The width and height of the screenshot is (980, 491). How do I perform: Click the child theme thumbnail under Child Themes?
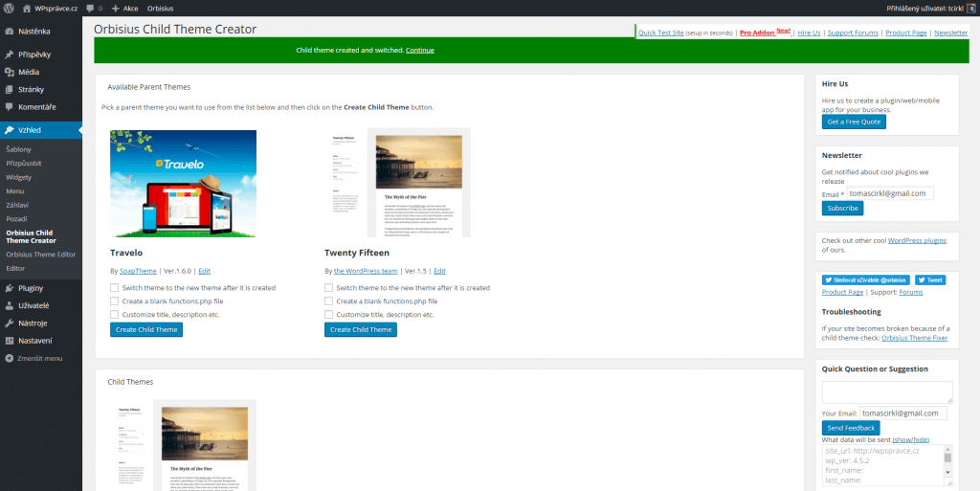pyautogui.click(x=183, y=445)
